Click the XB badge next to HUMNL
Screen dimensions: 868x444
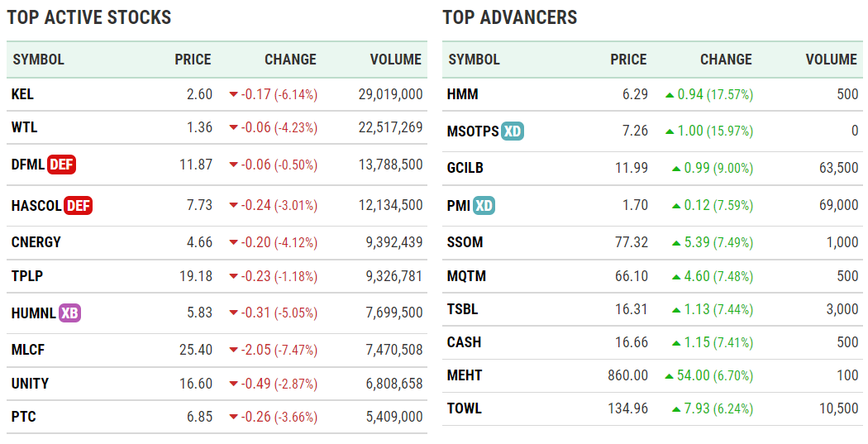pos(70,313)
